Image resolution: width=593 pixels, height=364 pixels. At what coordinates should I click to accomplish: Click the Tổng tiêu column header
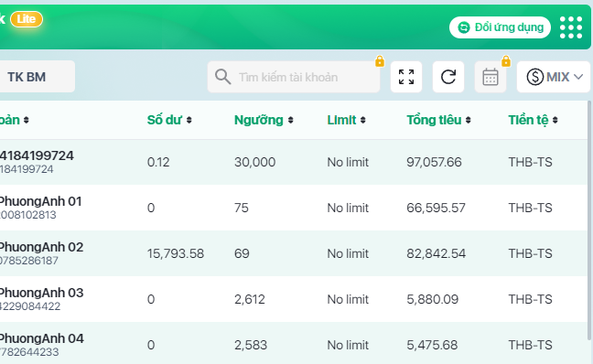pos(434,120)
